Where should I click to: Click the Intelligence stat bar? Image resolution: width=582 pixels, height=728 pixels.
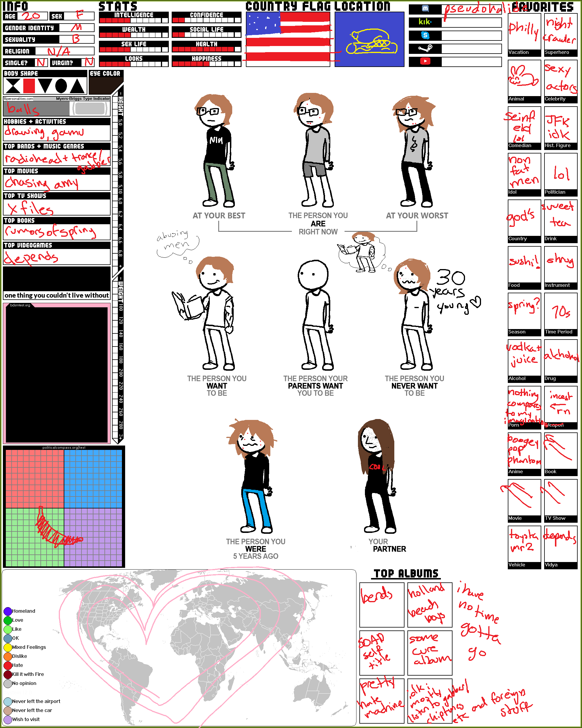[134, 20]
